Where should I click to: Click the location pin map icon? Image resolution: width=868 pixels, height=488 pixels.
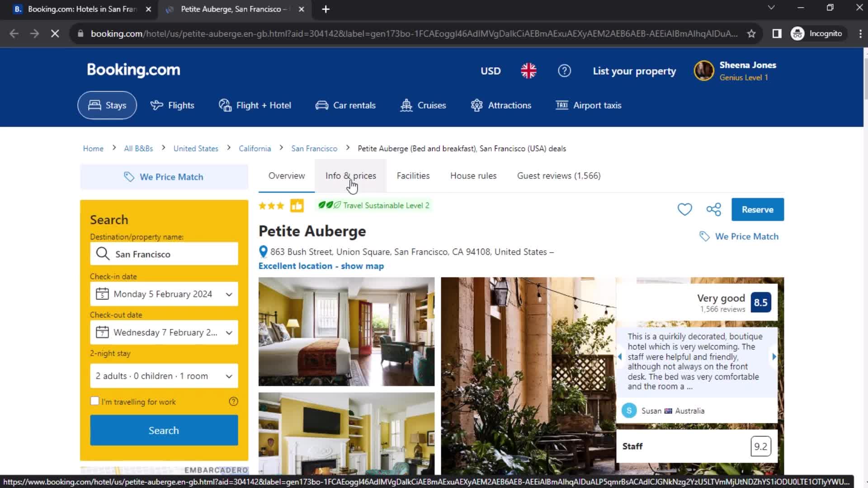click(x=263, y=251)
